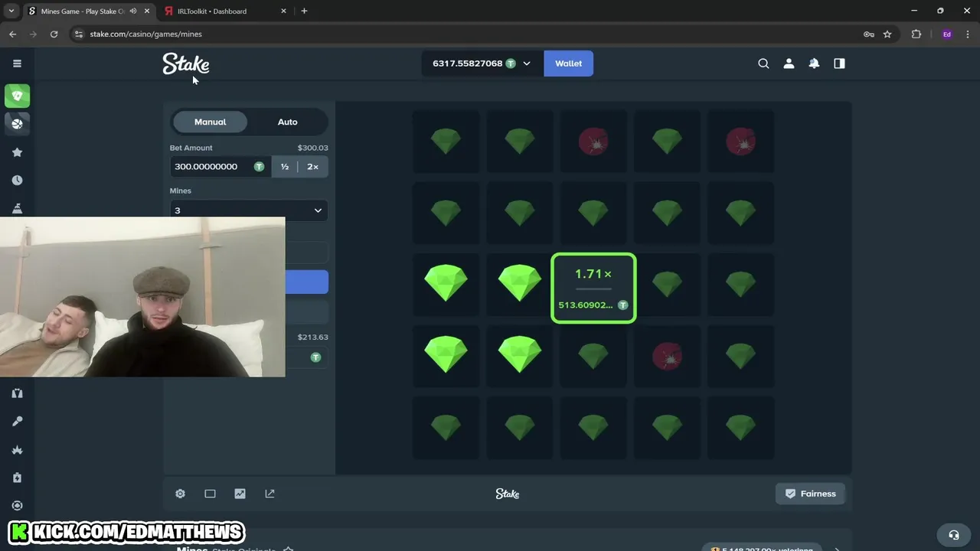Open the search magnifier in Stake header
Image resolution: width=980 pixels, height=551 pixels.
(763, 64)
